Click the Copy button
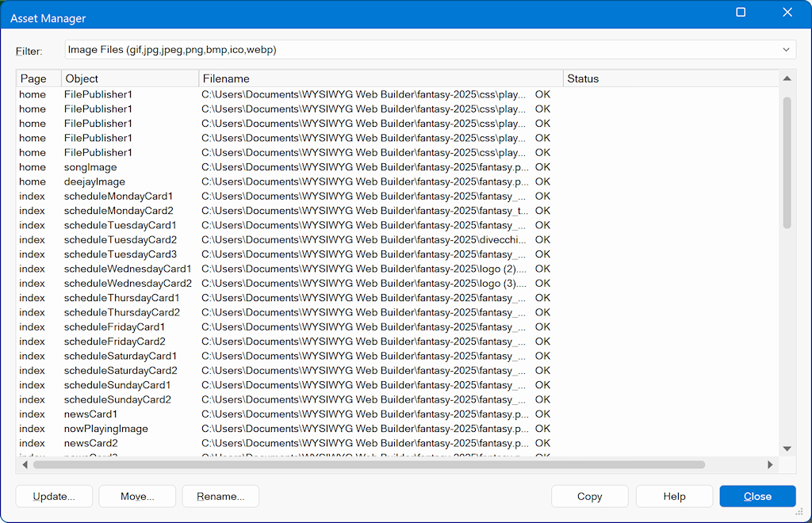The width and height of the screenshot is (812, 523). [x=589, y=496]
